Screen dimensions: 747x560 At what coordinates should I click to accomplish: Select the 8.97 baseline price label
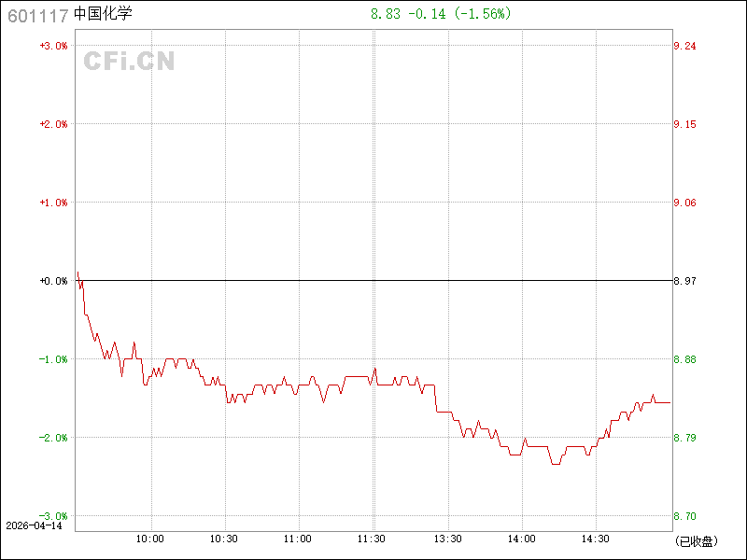pos(684,281)
